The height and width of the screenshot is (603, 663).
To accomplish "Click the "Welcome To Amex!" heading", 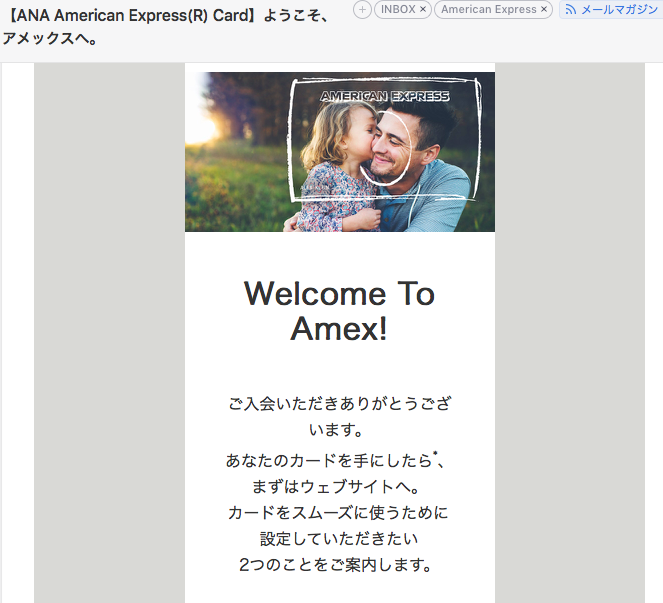I will pyautogui.click(x=339, y=311).
